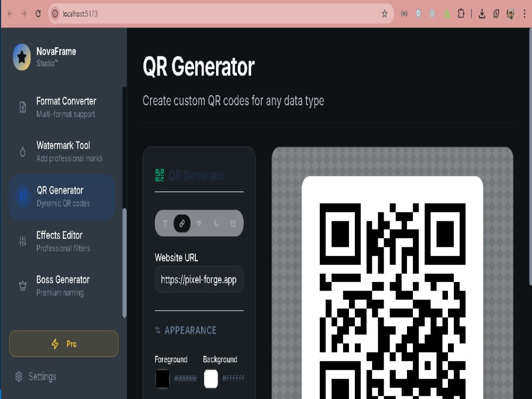Click the Website URL input field
532x399 pixels.
click(x=199, y=280)
